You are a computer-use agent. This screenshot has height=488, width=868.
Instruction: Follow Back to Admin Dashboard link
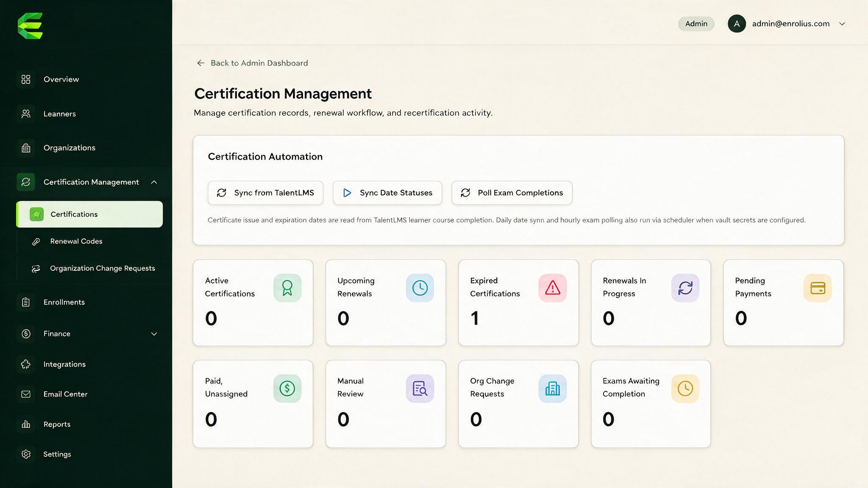(x=252, y=63)
